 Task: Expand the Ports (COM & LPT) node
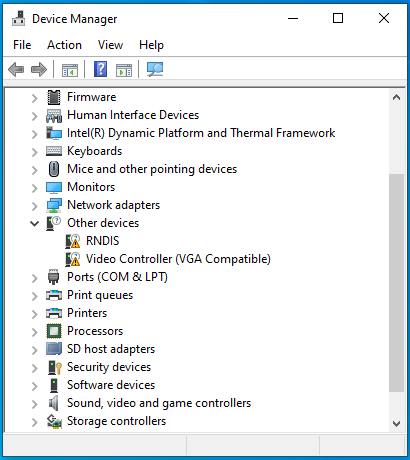pyautogui.click(x=35, y=277)
